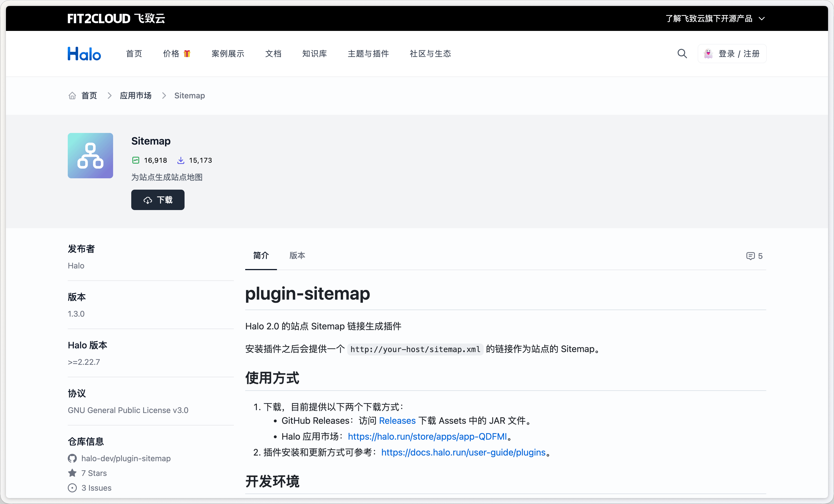Click the issues icon by 3 Issues
This screenshot has width=834, height=504.
72,488
